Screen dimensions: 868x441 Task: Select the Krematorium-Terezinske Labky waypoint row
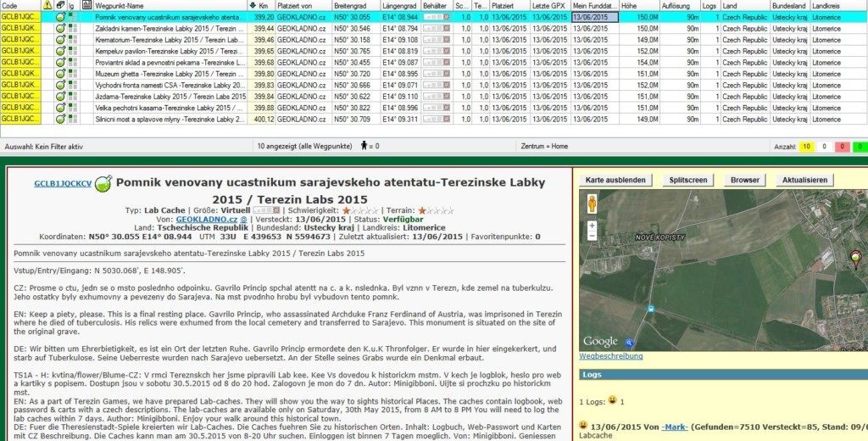tap(434, 40)
